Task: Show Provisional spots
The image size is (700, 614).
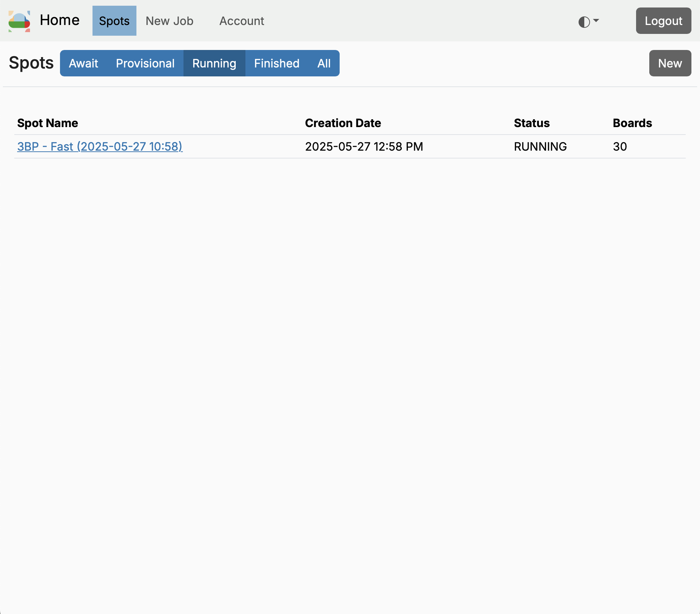Action: pyautogui.click(x=145, y=64)
